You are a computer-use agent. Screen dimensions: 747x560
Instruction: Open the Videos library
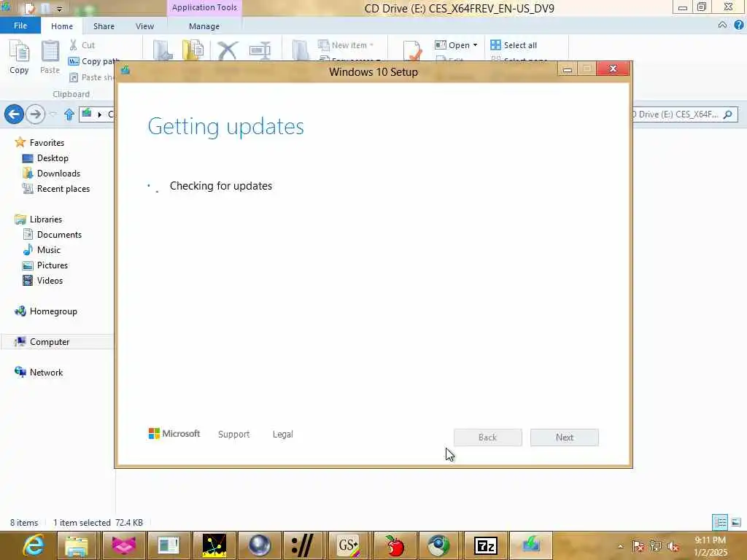pyautogui.click(x=43, y=281)
